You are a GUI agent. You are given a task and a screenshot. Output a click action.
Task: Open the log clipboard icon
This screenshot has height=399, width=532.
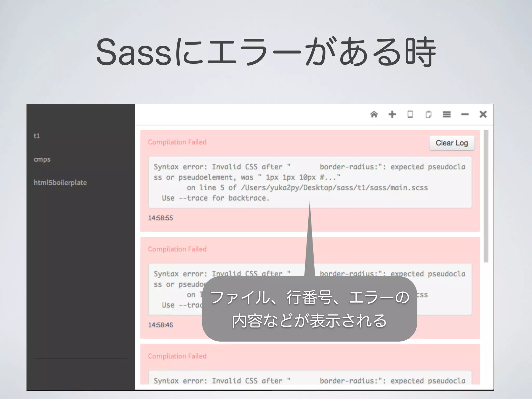click(x=428, y=114)
